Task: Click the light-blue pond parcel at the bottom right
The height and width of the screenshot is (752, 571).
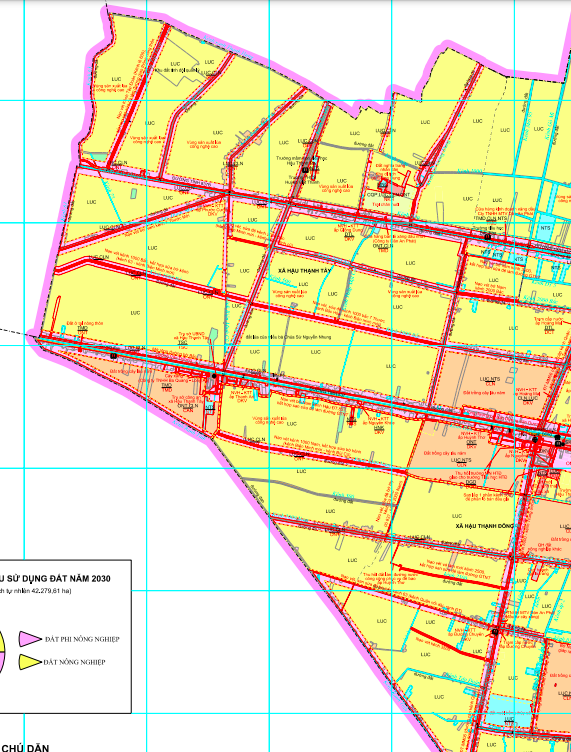Action: [x=510, y=710]
